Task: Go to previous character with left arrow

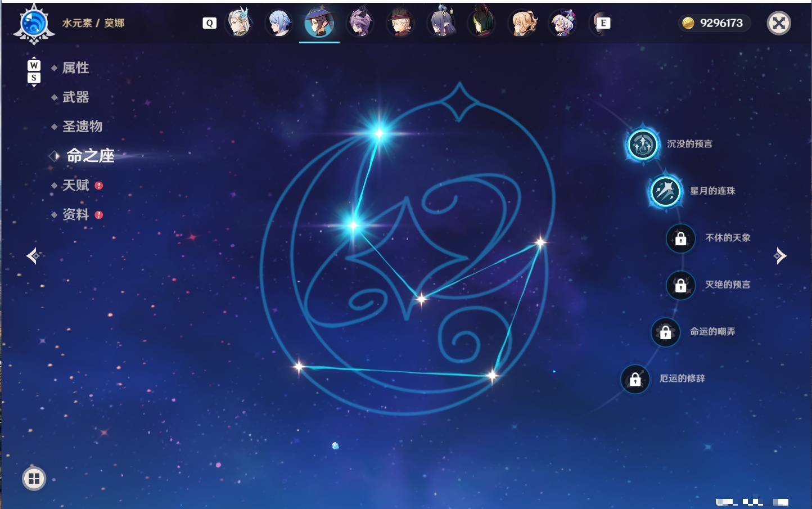Action: 33,256
